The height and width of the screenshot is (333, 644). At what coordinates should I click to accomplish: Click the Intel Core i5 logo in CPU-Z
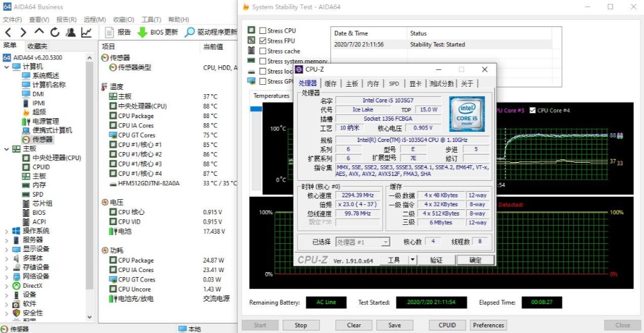coord(466,114)
